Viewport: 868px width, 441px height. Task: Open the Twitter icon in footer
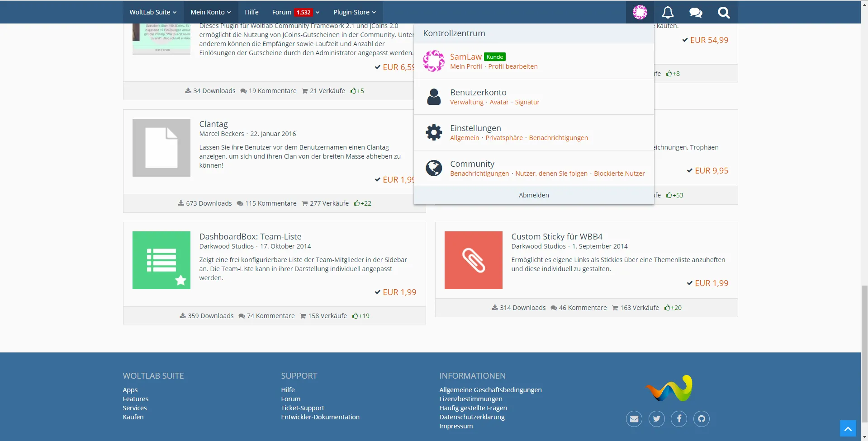coord(656,419)
